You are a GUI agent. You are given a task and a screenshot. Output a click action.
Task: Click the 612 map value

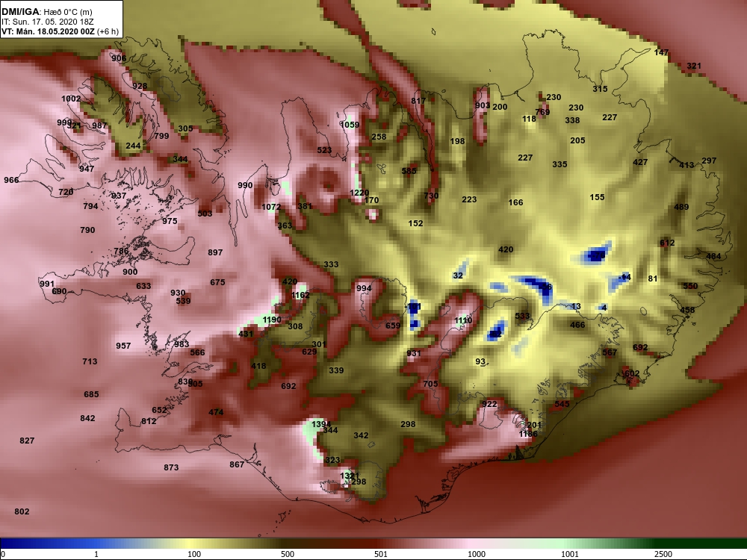pos(667,243)
